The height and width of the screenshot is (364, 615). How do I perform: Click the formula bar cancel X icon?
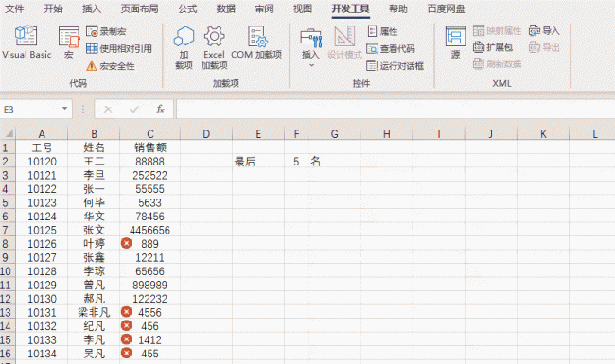(108, 110)
